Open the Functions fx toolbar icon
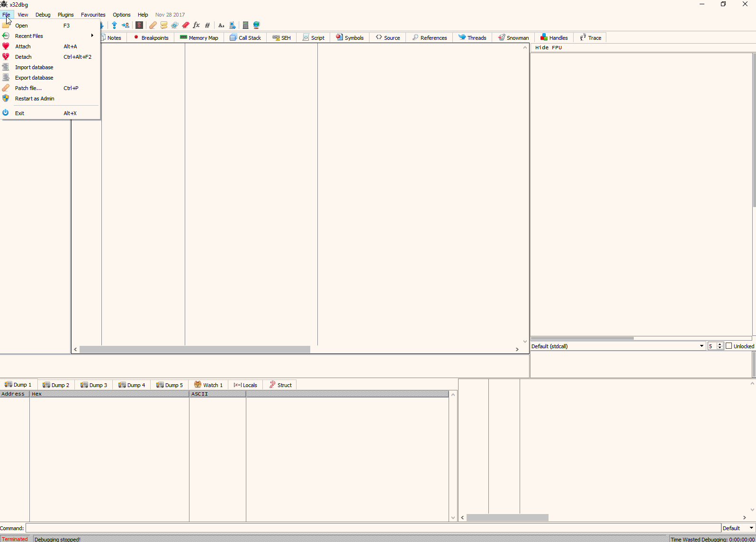756x542 pixels. coord(197,25)
